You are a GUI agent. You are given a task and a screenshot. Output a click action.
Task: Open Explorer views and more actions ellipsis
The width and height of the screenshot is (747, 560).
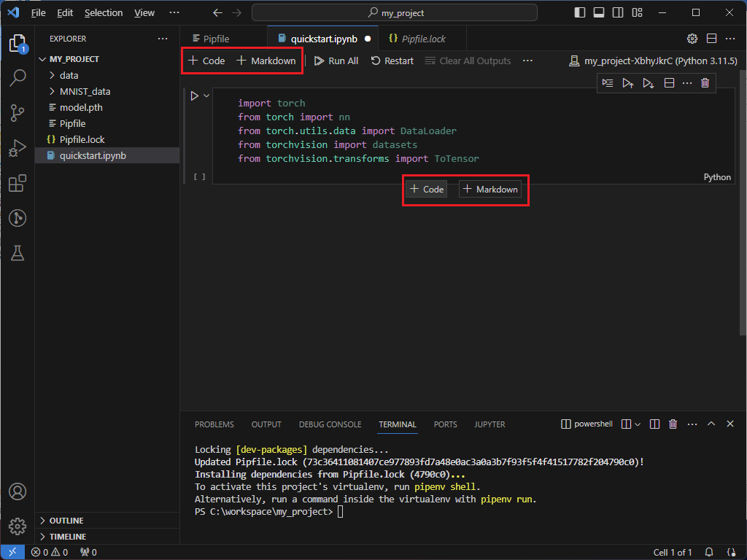point(163,39)
